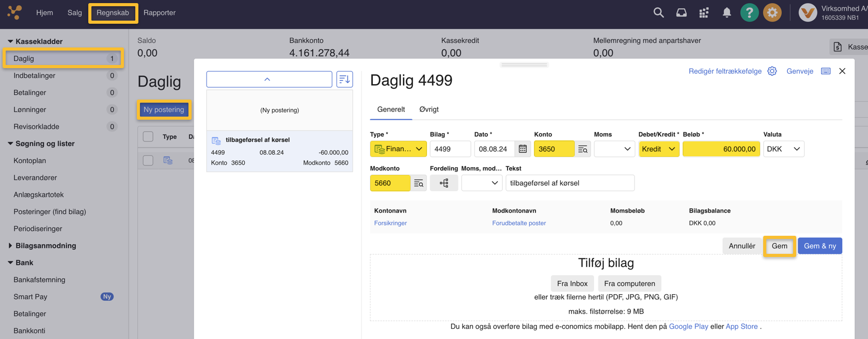
Task: Click the Forudbetalte poster link
Action: (518, 223)
